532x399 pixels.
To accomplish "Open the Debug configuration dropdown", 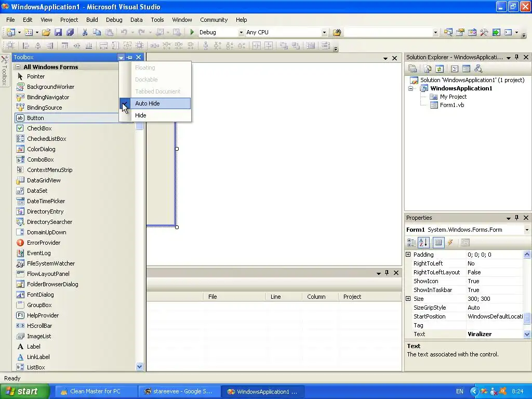I will pyautogui.click(x=241, y=33).
